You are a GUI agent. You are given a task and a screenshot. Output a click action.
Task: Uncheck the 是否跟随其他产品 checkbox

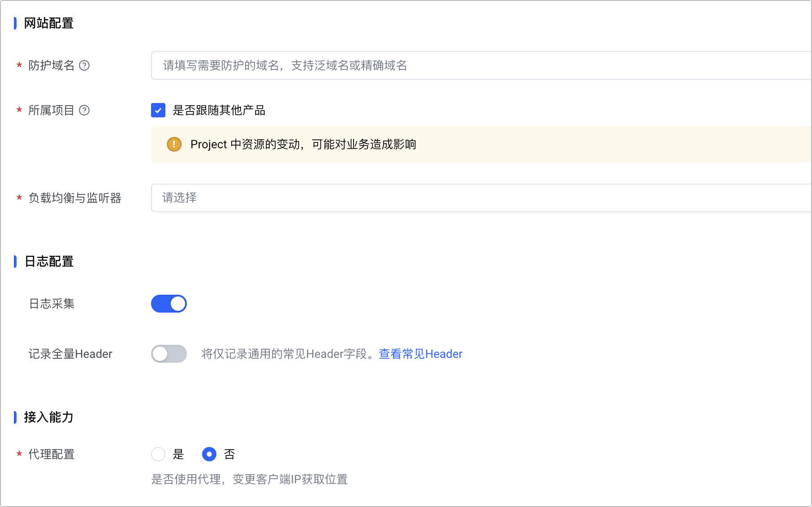point(158,110)
